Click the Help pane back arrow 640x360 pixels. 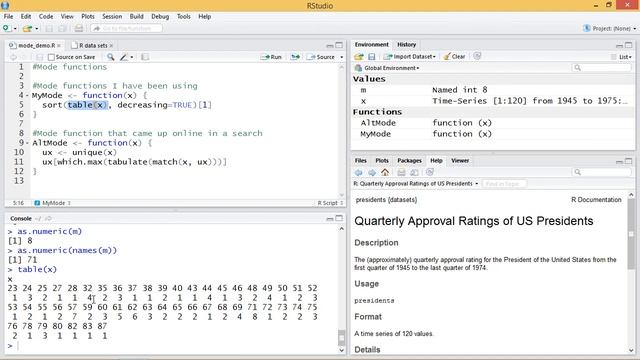(x=358, y=172)
